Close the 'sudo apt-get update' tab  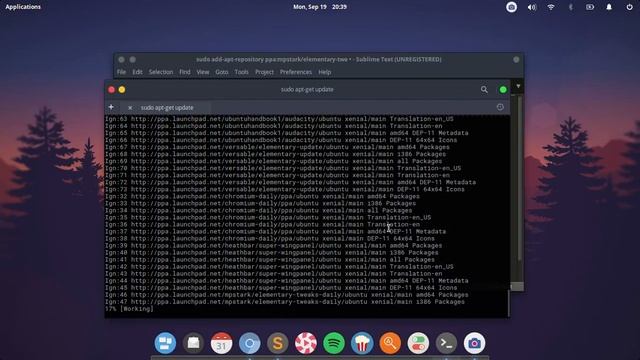(130, 108)
